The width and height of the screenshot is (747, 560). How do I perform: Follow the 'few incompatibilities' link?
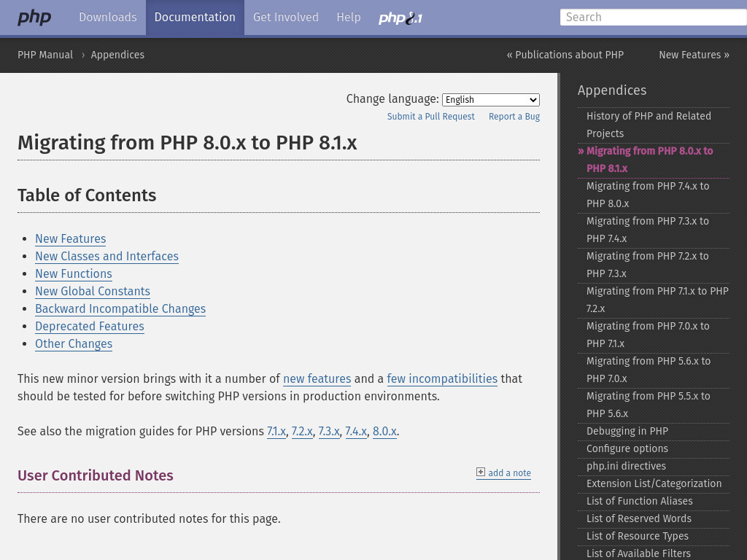tap(442, 379)
